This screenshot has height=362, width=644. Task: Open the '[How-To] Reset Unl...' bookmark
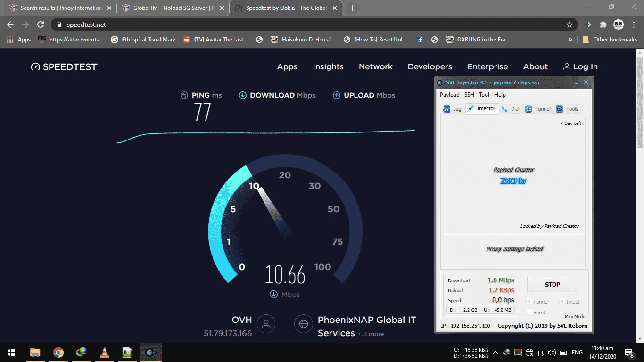pyautogui.click(x=376, y=40)
